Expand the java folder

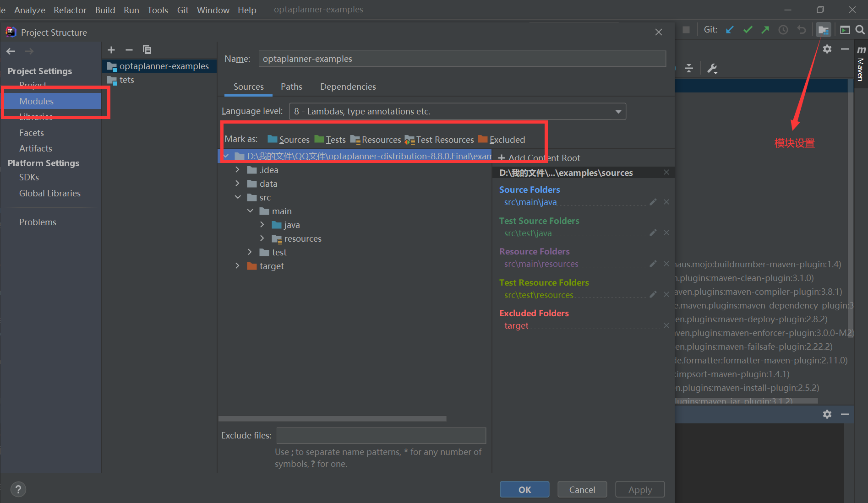(x=262, y=225)
